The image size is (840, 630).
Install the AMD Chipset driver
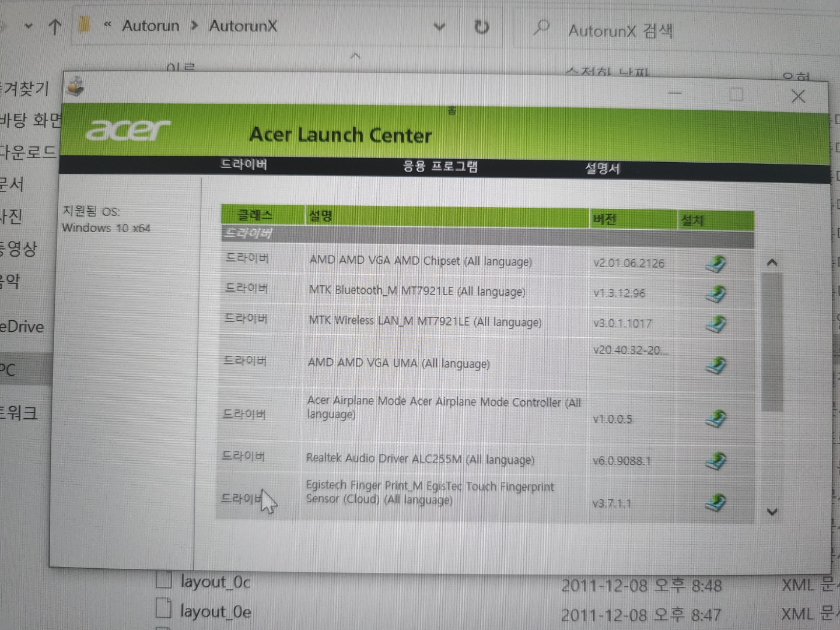pyautogui.click(x=716, y=264)
